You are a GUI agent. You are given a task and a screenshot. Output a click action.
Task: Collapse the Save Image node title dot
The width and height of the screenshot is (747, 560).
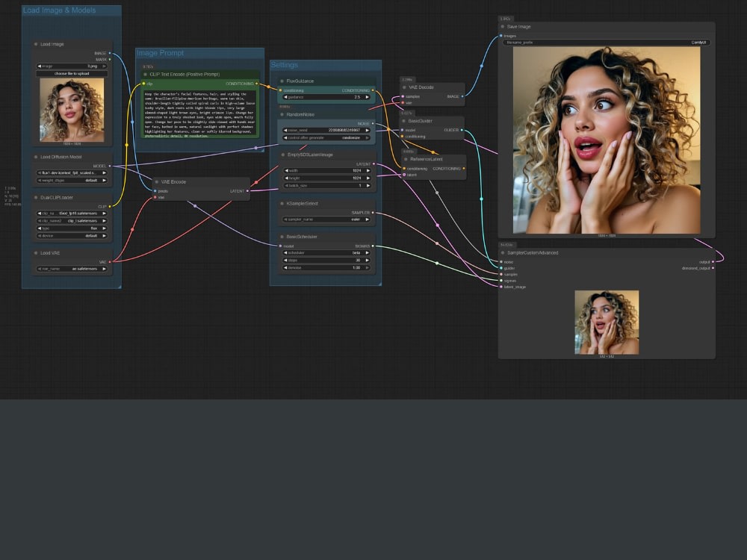pyautogui.click(x=503, y=27)
